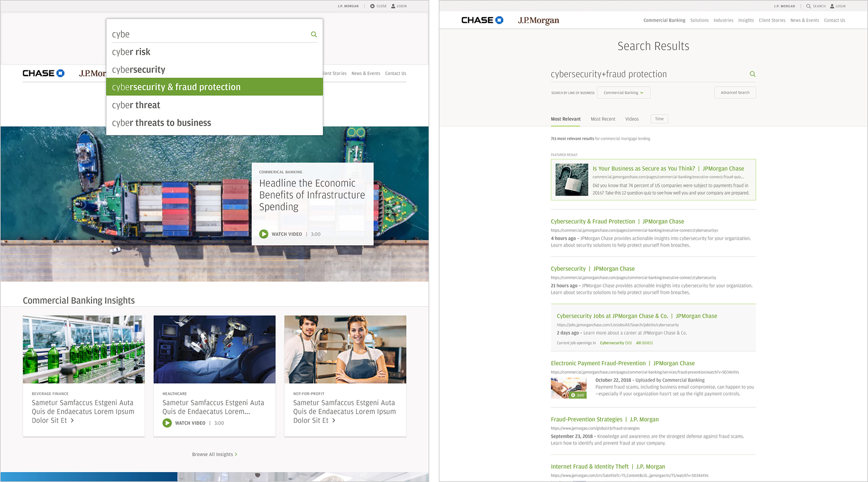Open the bottling line Beverage Finance image
The width and height of the screenshot is (868, 482).
tap(84, 350)
